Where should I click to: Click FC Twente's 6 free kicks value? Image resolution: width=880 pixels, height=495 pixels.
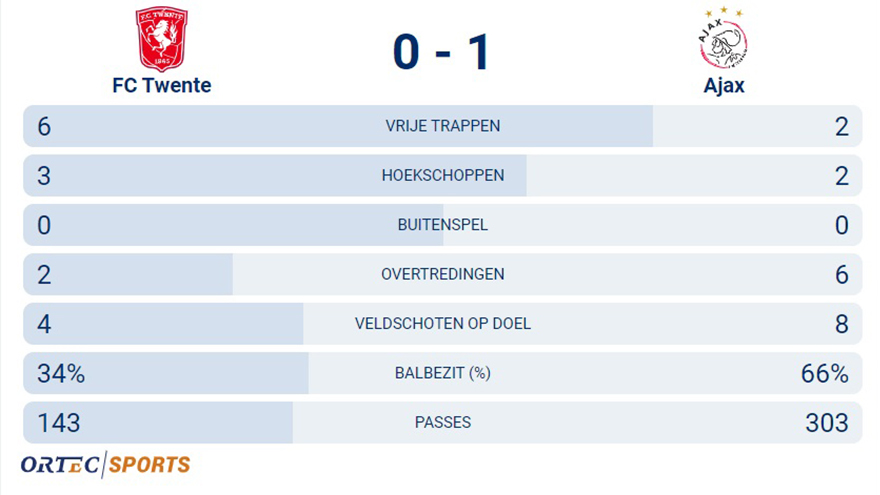tap(44, 127)
